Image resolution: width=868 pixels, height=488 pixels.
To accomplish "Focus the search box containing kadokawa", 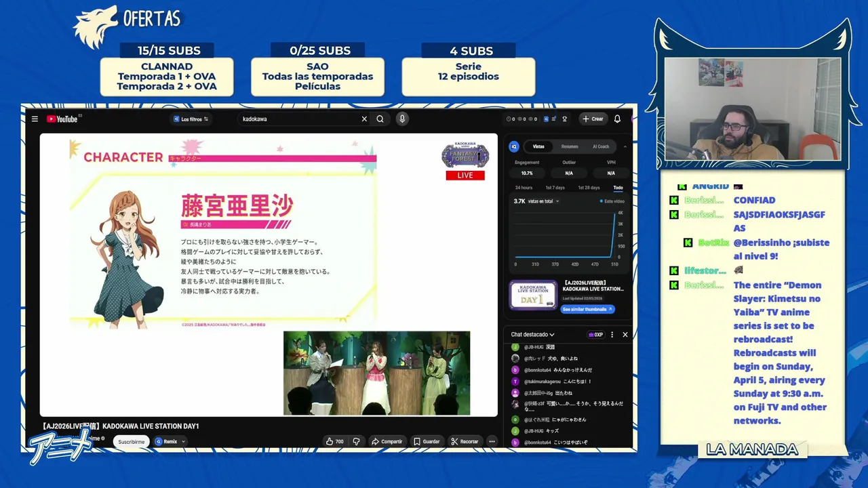I will pyautogui.click(x=298, y=119).
